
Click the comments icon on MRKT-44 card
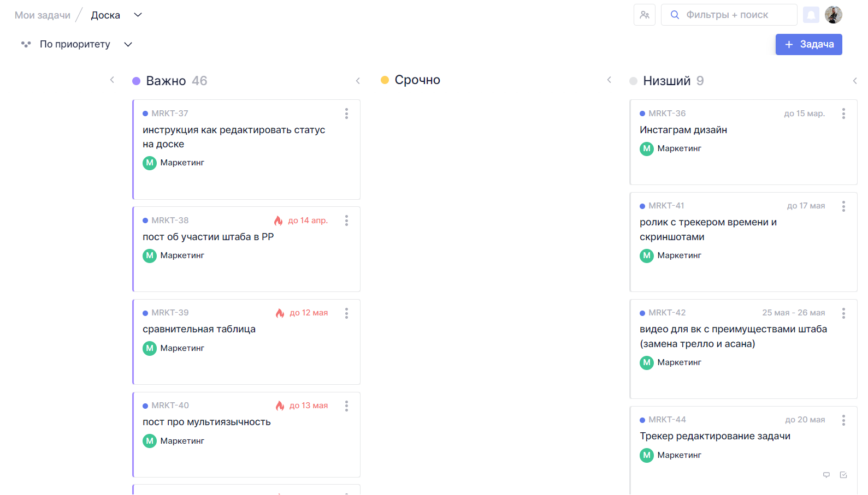coord(826,475)
